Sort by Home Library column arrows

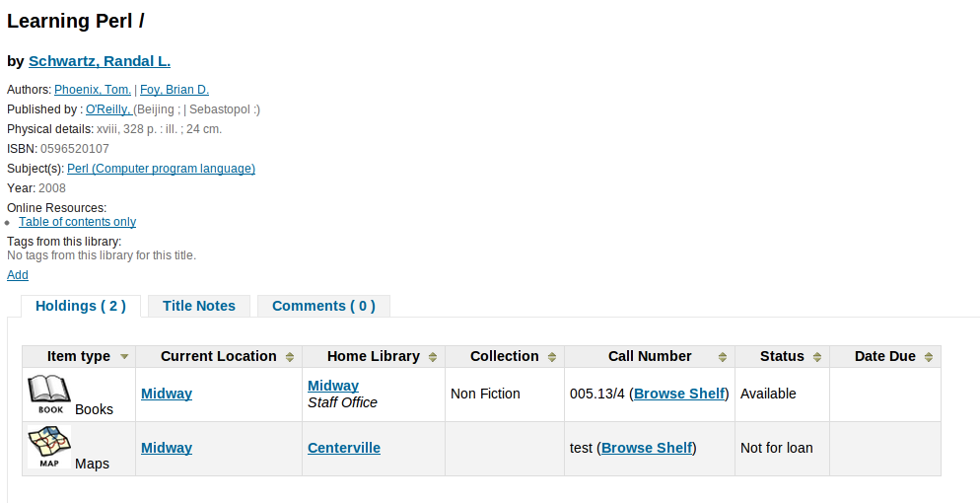(433, 357)
